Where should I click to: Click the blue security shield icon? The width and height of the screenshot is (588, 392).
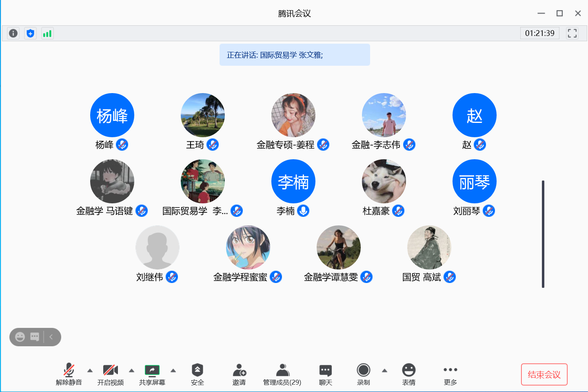point(30,33)
